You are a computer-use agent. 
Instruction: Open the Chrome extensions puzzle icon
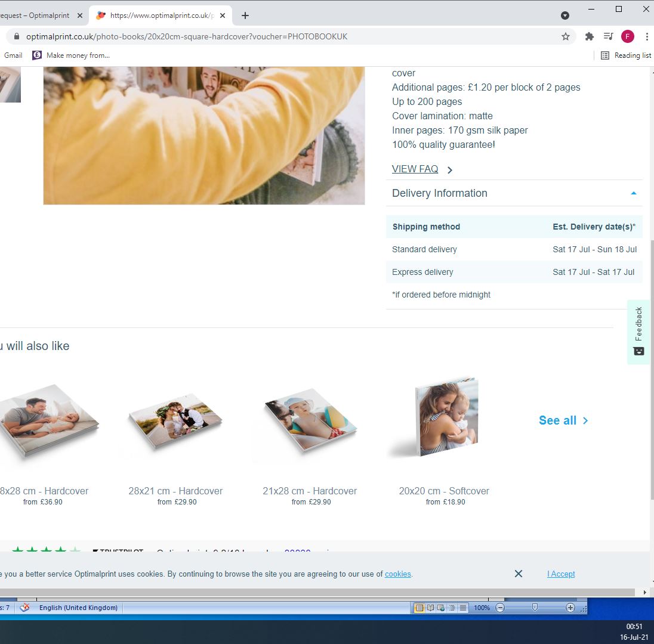coord(589,36)
